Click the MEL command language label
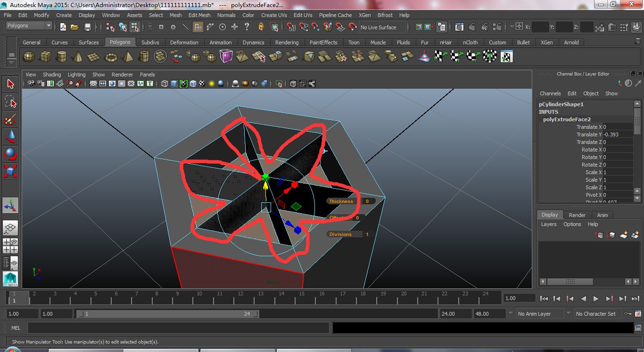Screen dimensions: 644x352 click(16, 328)
